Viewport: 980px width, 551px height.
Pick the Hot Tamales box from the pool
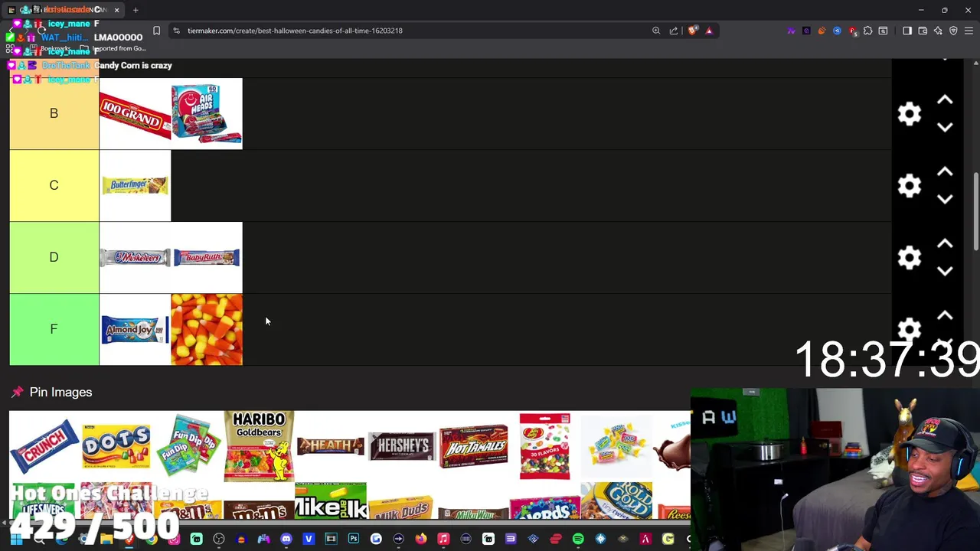point(473,446)
